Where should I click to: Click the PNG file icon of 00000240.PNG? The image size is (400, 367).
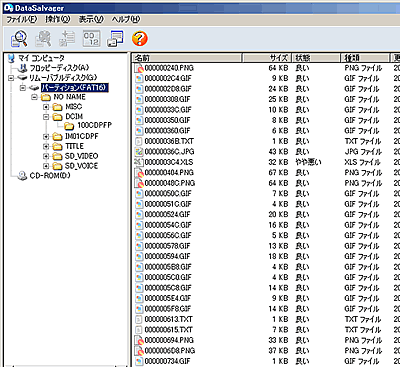pos(138,68)
